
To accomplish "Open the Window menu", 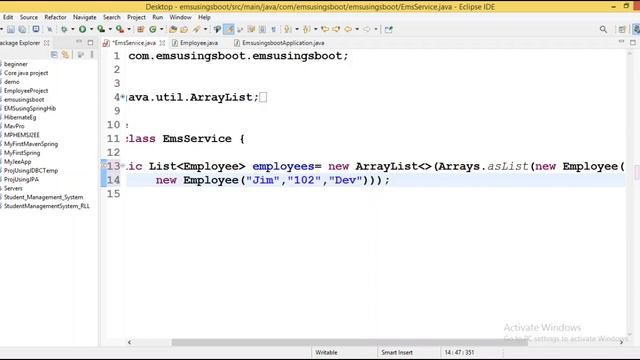I will tap(180, 18).
